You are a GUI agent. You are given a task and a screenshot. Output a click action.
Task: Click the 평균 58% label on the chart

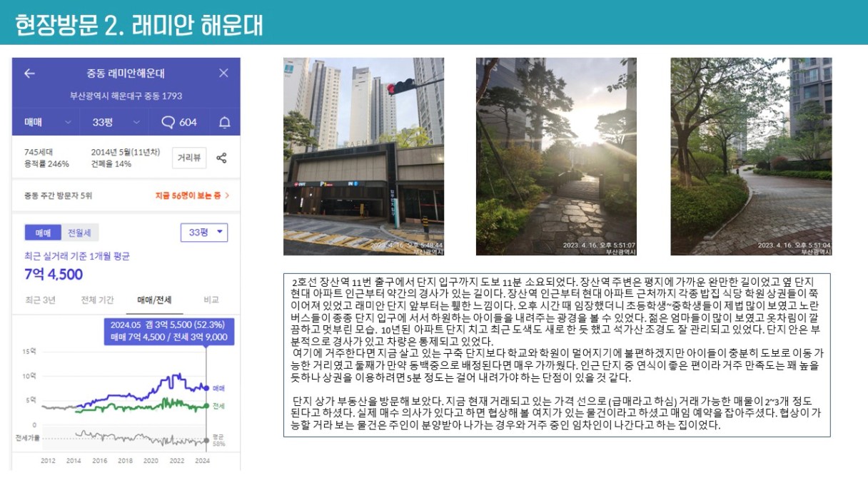218,439
